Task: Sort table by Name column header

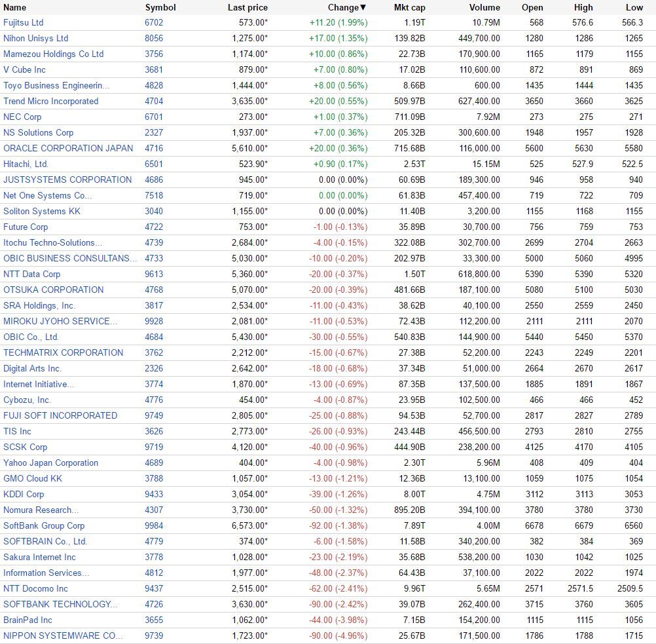Action: [x=14, y=8]
